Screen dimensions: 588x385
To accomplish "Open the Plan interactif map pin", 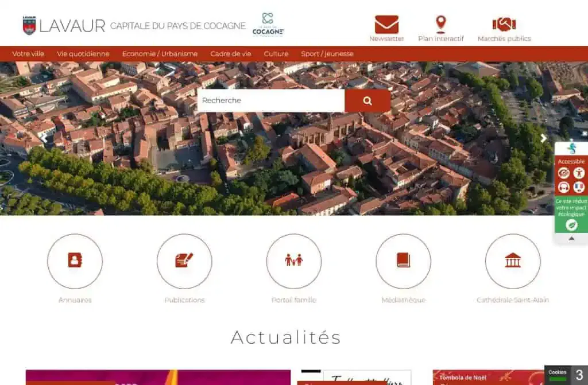I will click(440, 25).
